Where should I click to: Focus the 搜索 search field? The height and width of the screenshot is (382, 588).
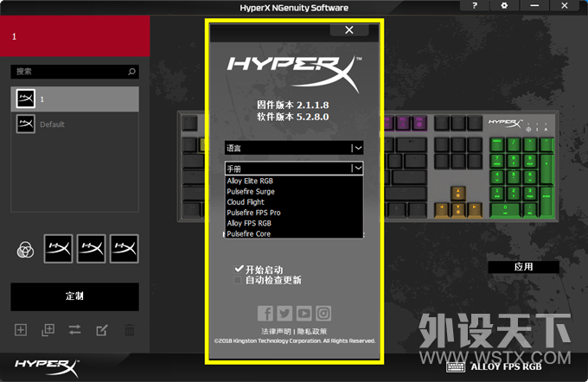[74, 72]
